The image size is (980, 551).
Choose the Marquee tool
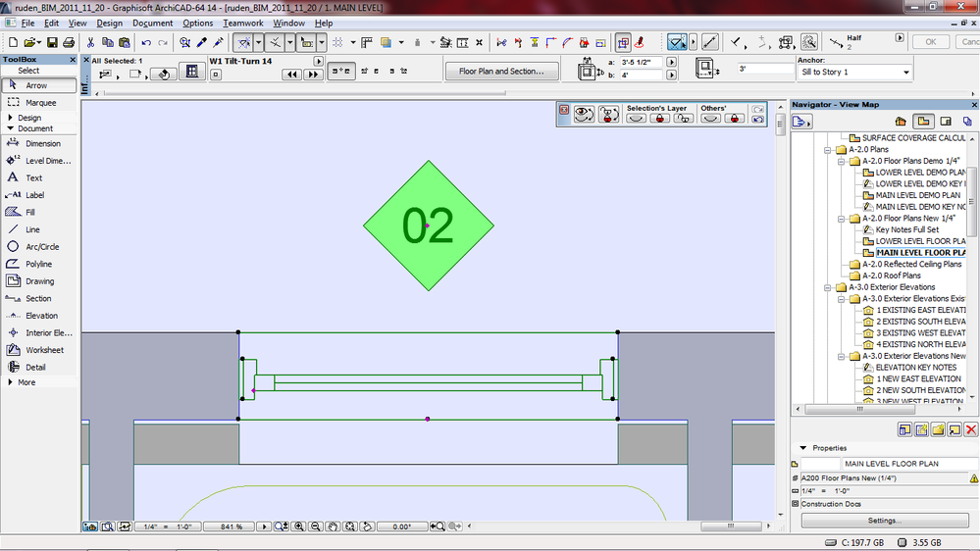(x=39, y=102)
